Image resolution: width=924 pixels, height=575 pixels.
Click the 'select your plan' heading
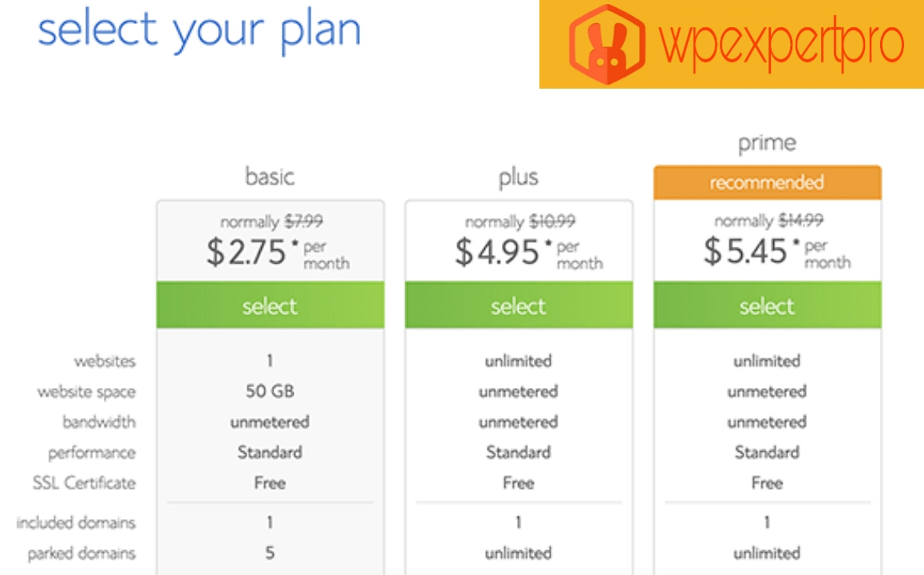point(199,30)
